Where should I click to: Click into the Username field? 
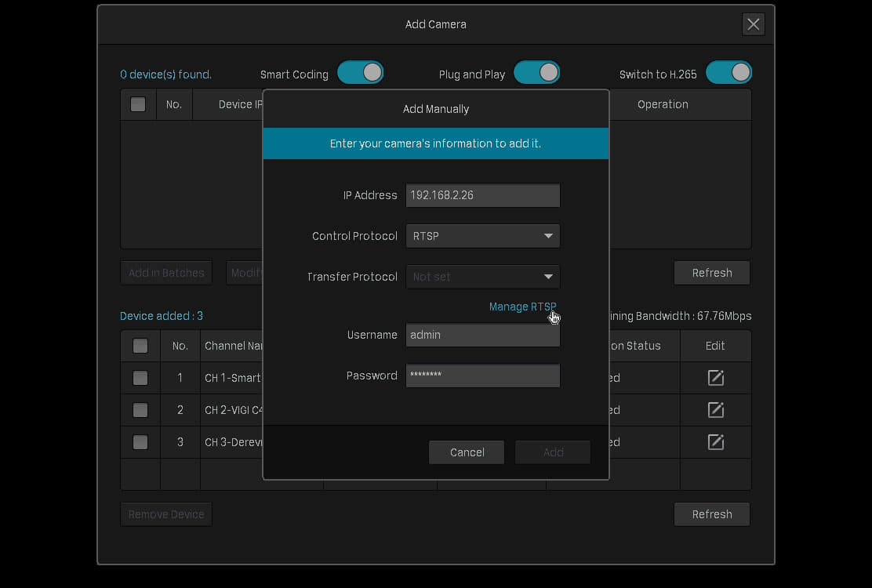pos(483,335)
